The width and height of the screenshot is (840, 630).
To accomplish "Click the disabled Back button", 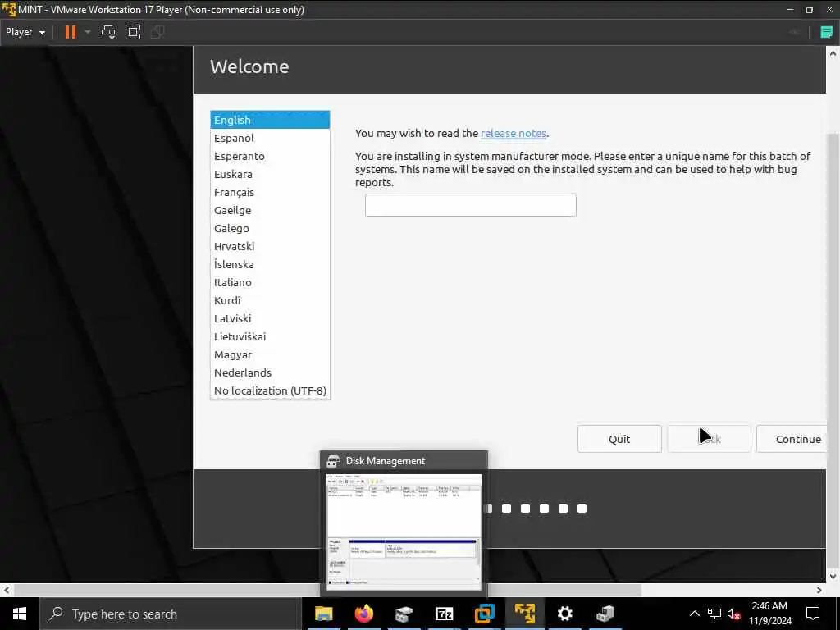I will (x=709, y=440).
